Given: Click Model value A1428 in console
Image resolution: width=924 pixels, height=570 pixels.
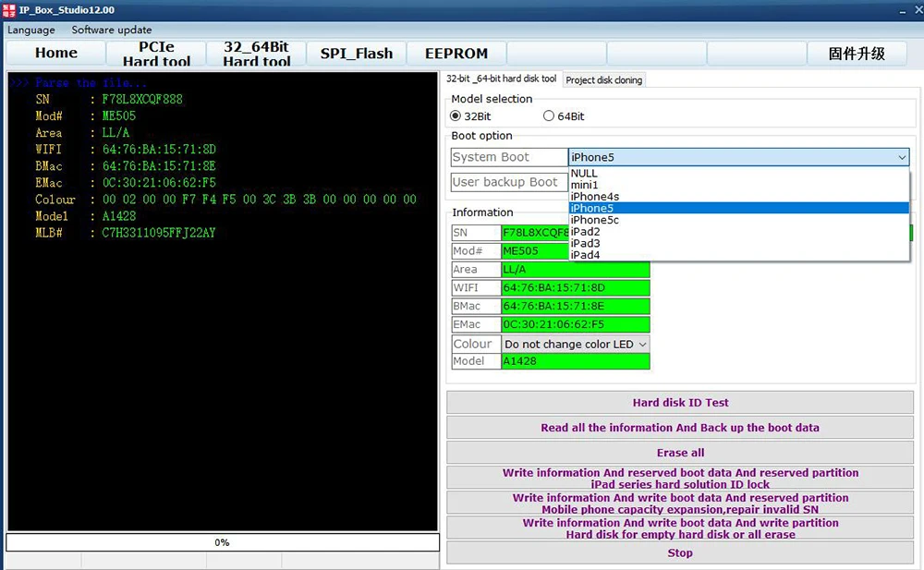Looking at the screenshot, I should [118, 216].
